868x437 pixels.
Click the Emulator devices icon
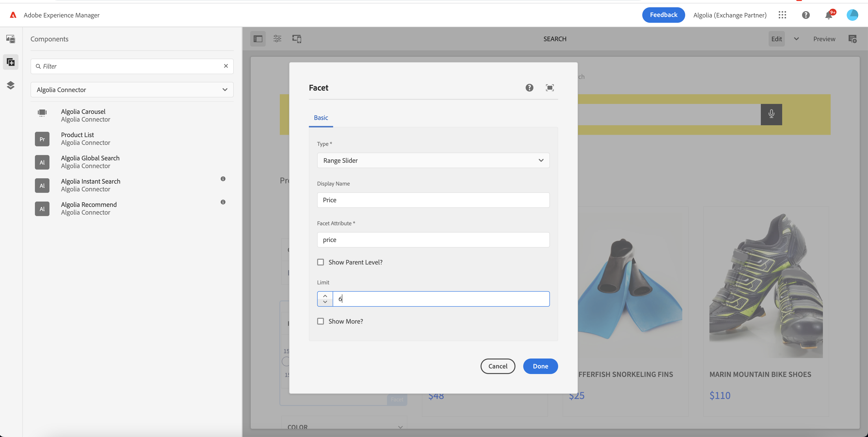297,39
